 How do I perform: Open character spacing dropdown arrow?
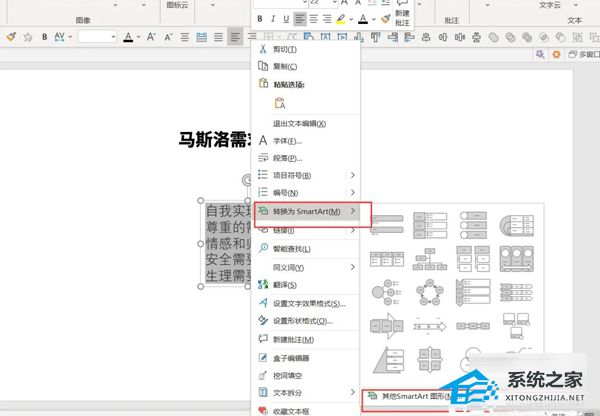click(x=70, y=37)
